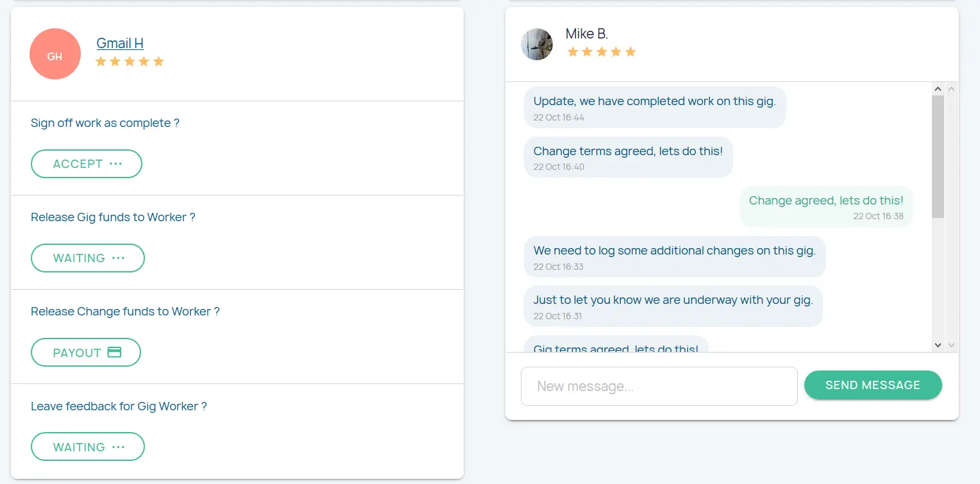Click the ellipsis icon on Accept button
Screen dimensions: 980x484
115,163
